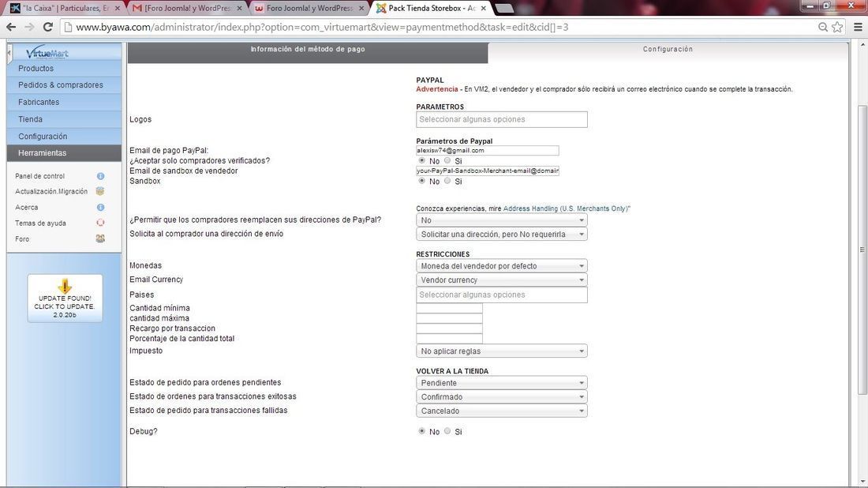Open Pendiente order status dropdown
The width and height of the screenshot is (868, 488).
502,383
